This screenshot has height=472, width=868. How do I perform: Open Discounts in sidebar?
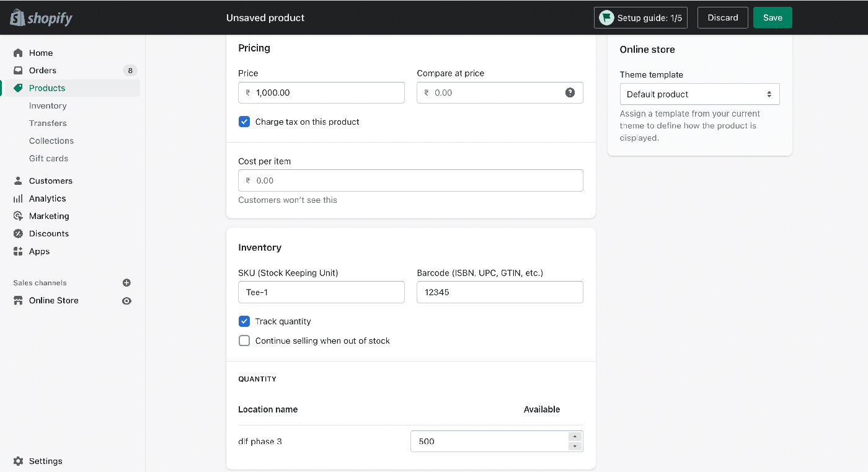coord(49,234)
